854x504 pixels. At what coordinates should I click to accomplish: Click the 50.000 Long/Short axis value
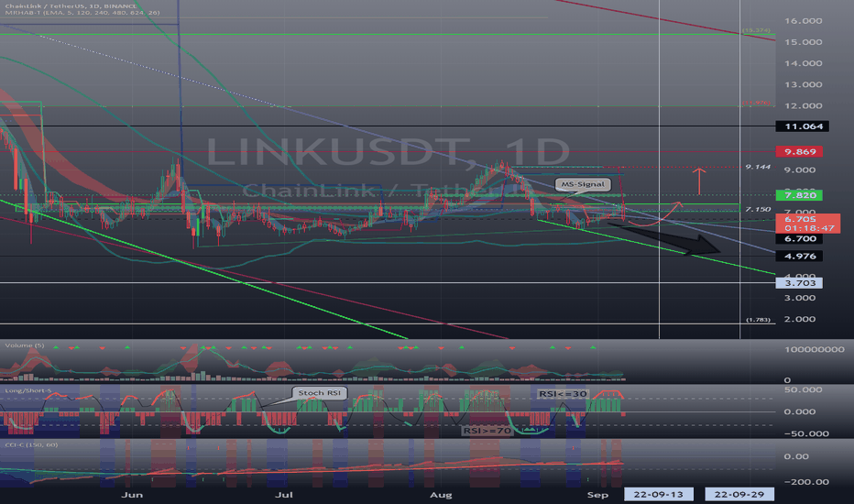coord(803,389)
